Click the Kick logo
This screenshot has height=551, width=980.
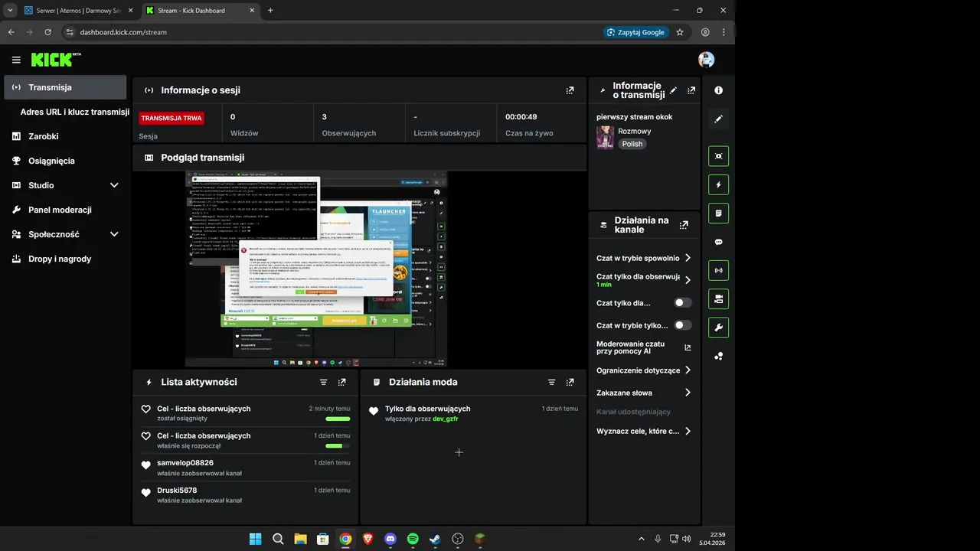click(x=56, y=60)
